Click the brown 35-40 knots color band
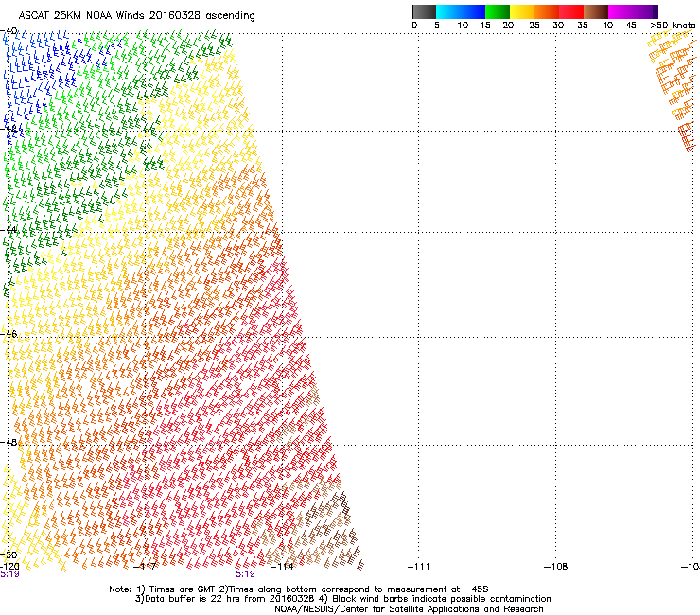The height and width of the screenshot is (615, 700). click(x=596, y=11)
